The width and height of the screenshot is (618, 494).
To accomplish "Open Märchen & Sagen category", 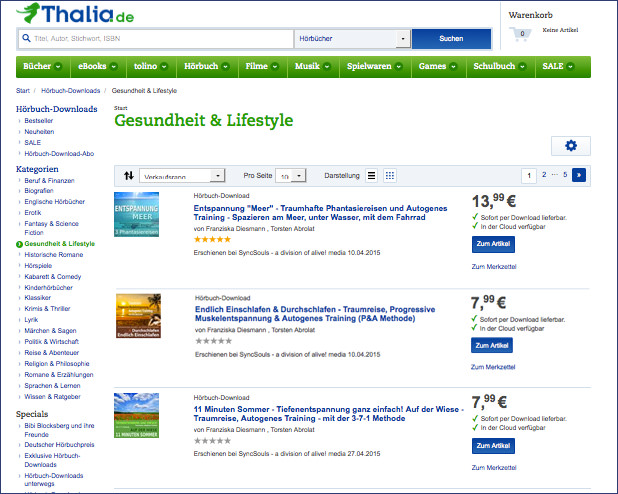I will tap(50, 331).
